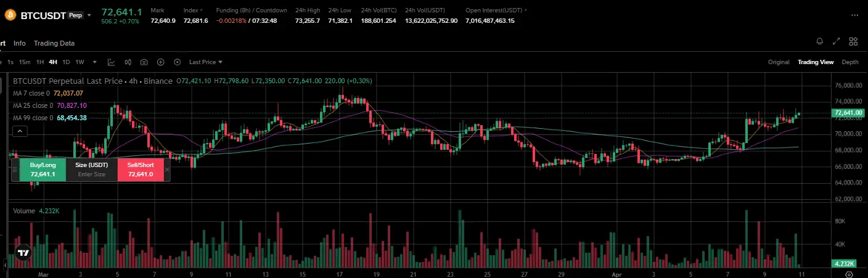
Task: Open the three-dot more options menu
Action: (x=854, y=15)
